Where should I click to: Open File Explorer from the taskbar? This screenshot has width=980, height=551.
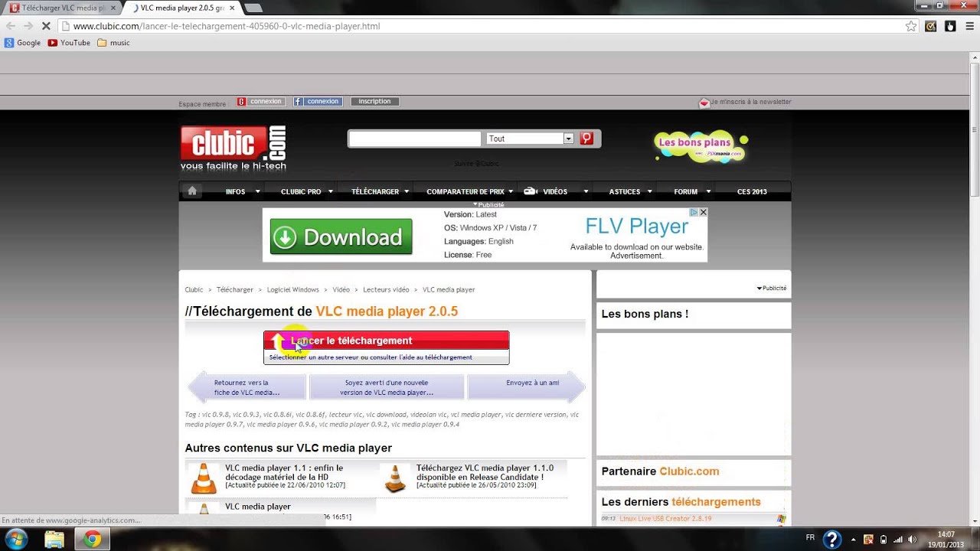click(x=54, y=540)
